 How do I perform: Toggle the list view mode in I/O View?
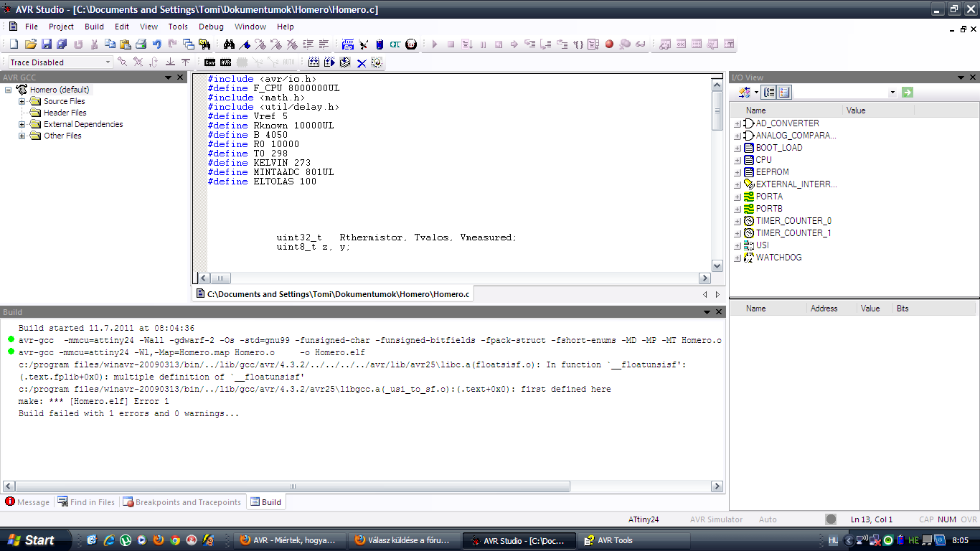click(x=783, y=92)
